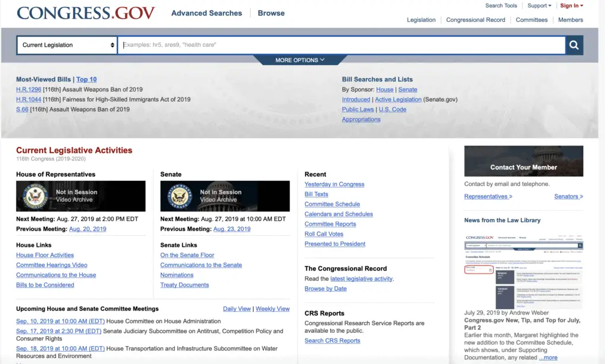The height and width of the screenshot is (364, 605).
Task: Open the Sign In dropdown
Action: [571, 6]
